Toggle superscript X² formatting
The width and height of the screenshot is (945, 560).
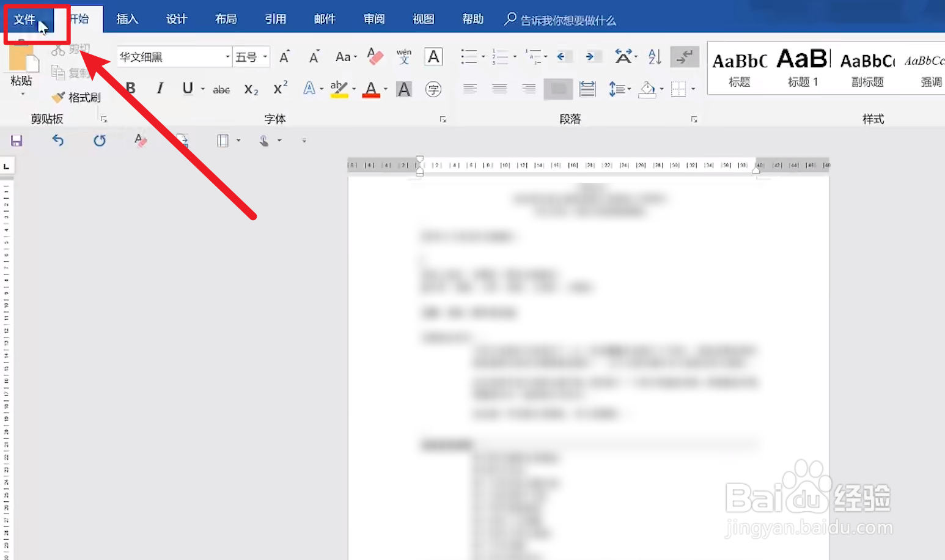click(281, 88)
